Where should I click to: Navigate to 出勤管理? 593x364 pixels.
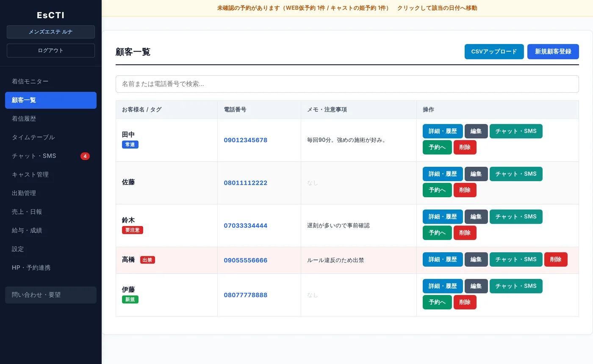(51, 193)
